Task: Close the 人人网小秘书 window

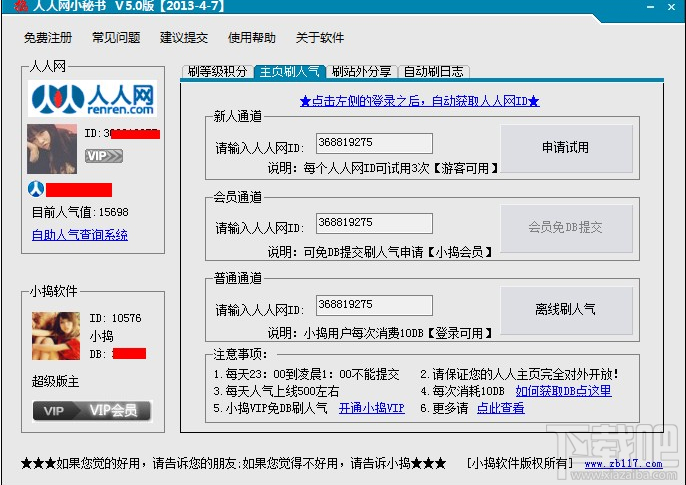Action: (672, 7)
